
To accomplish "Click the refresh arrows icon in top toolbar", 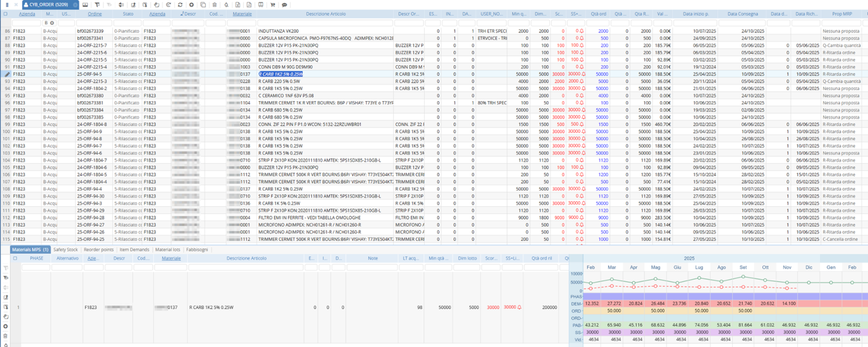I will (180, 4).
